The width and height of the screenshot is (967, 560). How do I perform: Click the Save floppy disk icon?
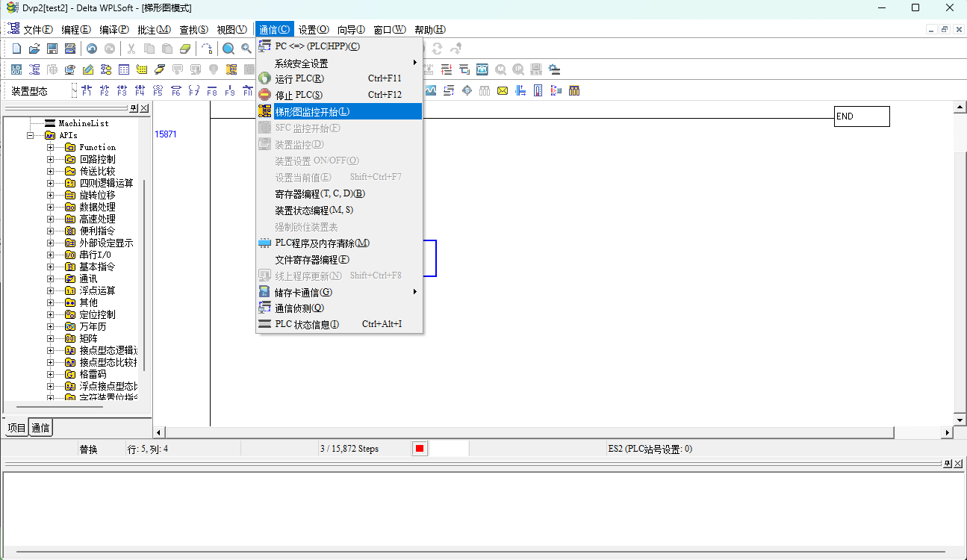52,49
